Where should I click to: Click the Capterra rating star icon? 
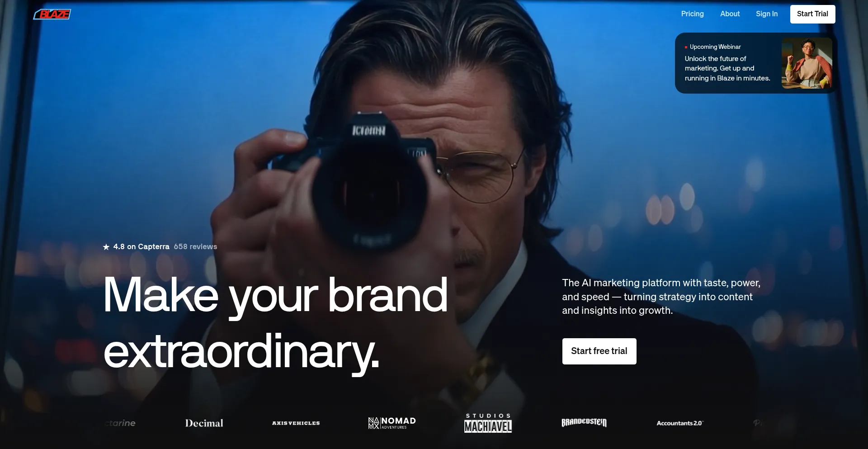[x=106, y=247]
